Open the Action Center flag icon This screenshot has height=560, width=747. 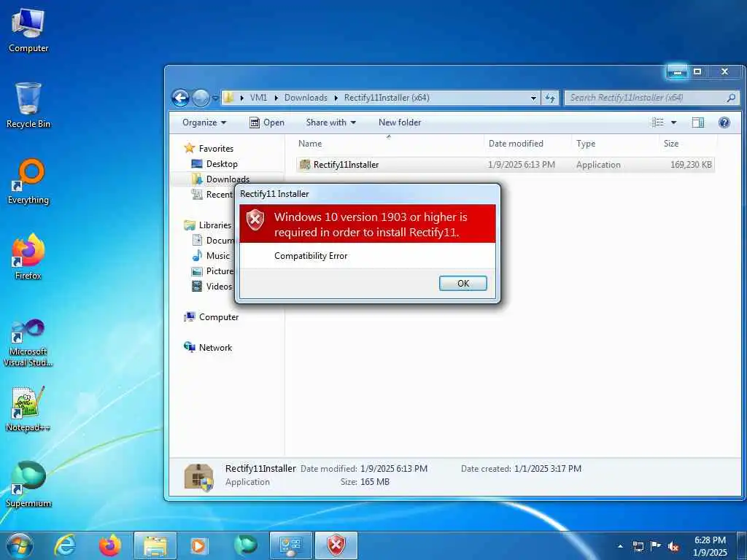656,546
